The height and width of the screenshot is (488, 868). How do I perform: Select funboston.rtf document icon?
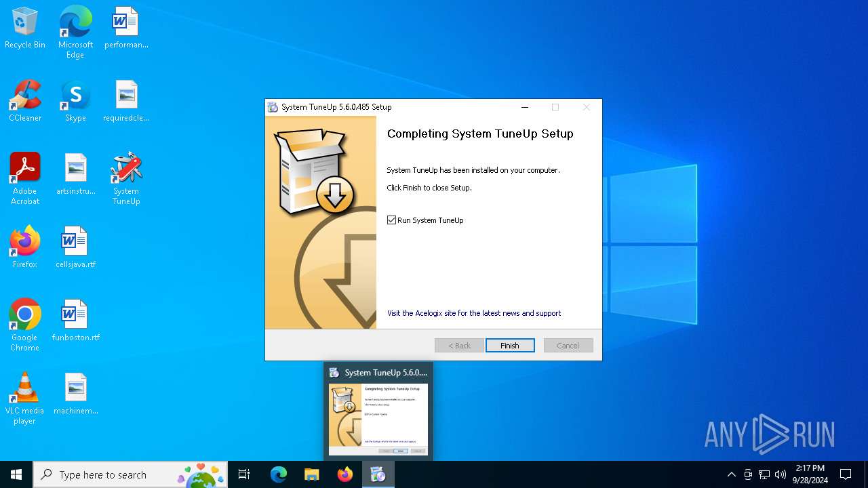click(75, 321)
